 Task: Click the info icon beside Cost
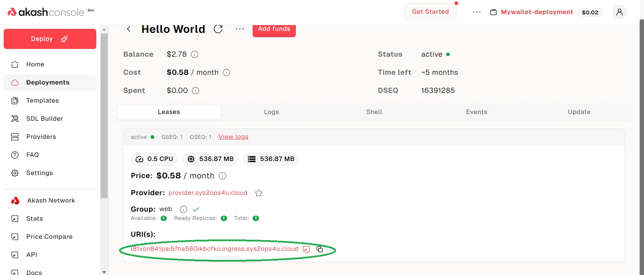coord(226,72)
